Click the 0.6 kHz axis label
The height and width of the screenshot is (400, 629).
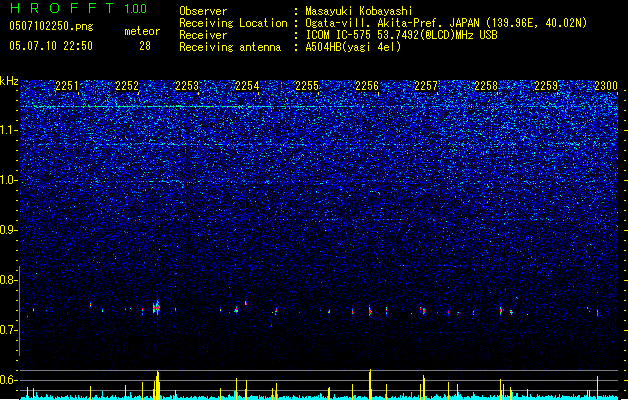pyautogui.click(x=9, y=380)
